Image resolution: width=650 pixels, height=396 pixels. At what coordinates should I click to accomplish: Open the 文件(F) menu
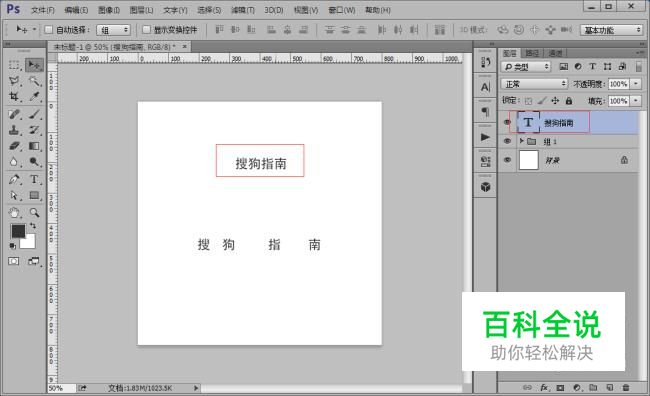click(43, 10)
